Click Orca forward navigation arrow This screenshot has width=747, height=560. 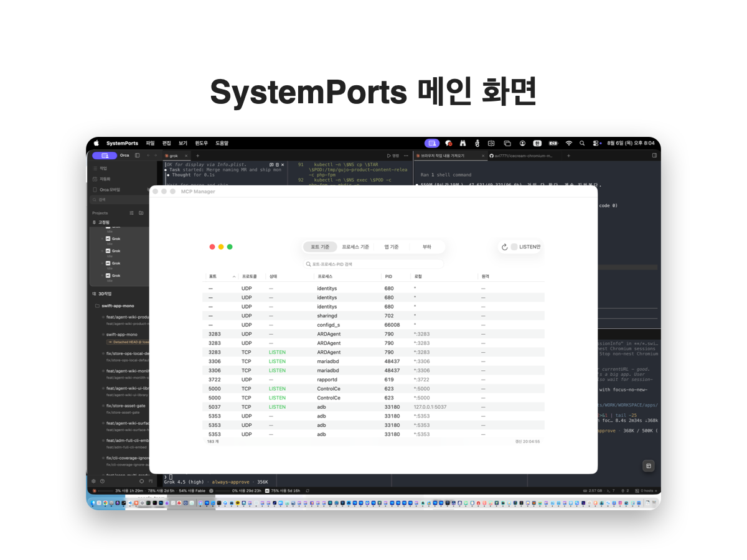tap(156, 155)
